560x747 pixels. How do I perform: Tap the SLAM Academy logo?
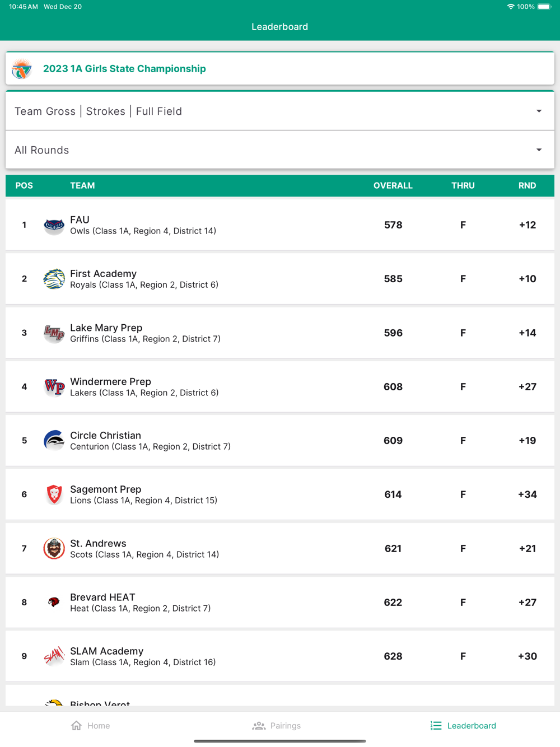54,656
